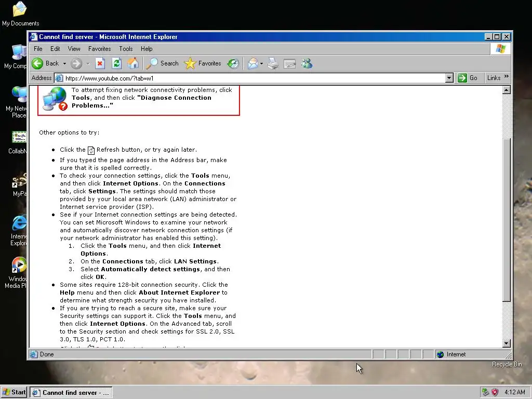Open the Search pane in toolbar

click(162, 63)
